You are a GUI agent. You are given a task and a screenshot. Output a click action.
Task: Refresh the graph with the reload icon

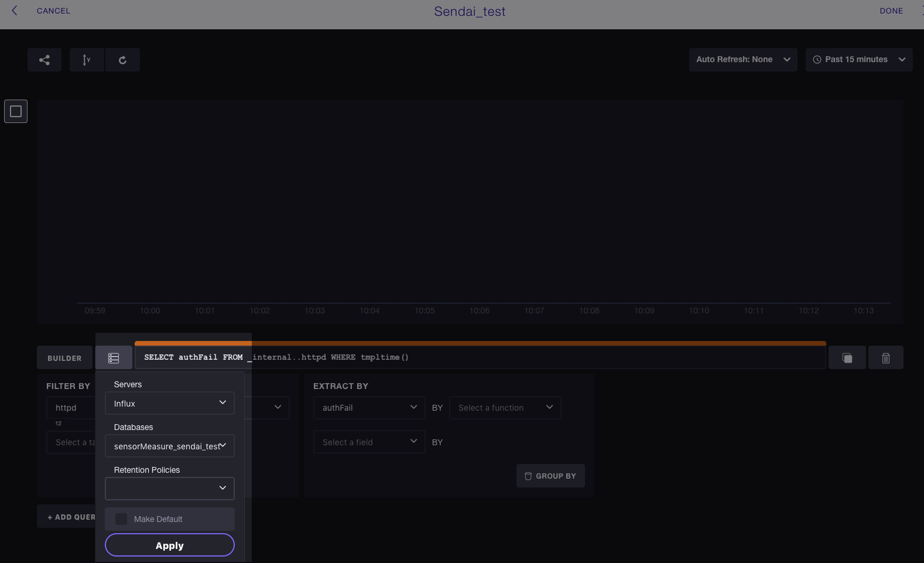(x=122, y=60)
